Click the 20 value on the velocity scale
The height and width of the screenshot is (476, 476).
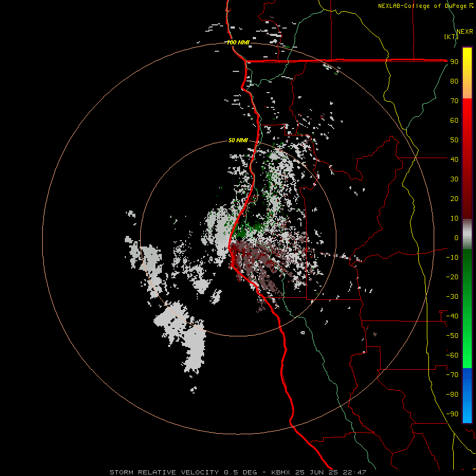pos(454,198)
